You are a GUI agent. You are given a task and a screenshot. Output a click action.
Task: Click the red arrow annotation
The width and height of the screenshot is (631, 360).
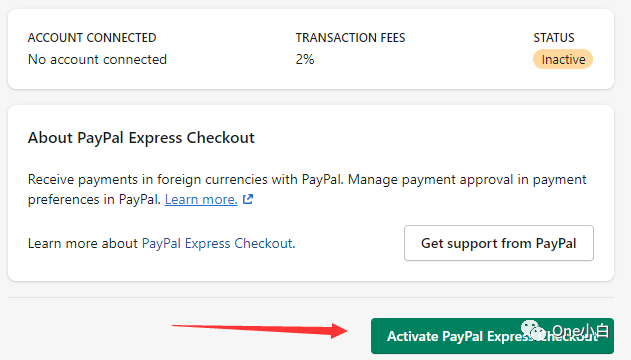tap(260, 330)
